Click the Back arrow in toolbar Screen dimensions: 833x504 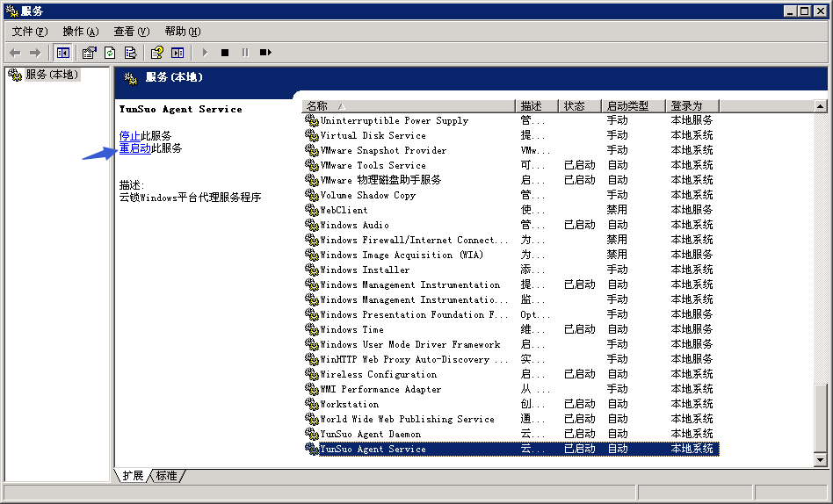point(15,53)
